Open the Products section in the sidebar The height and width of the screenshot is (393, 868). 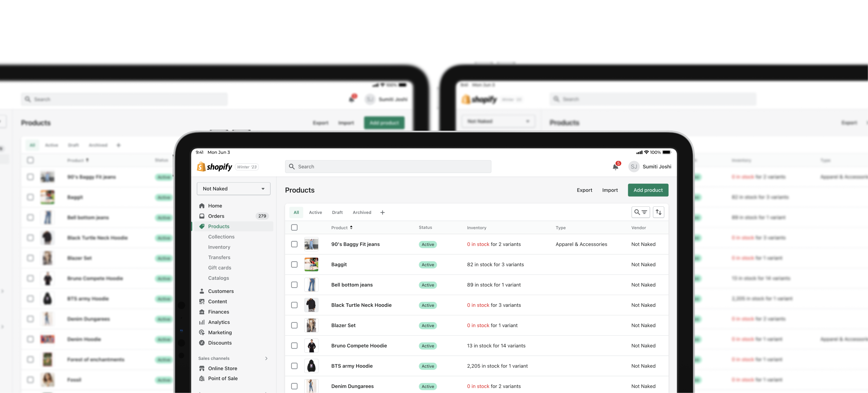pos(218,226)
